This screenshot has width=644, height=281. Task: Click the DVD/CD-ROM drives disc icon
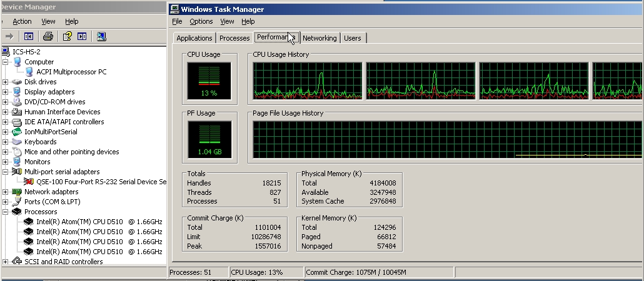17,102
